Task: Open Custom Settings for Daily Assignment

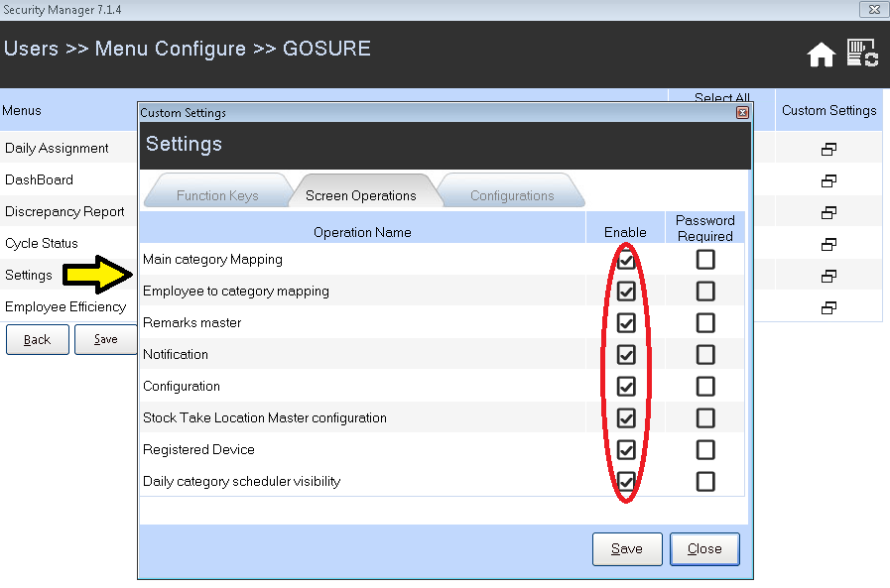Action: [x=828, y=149]
